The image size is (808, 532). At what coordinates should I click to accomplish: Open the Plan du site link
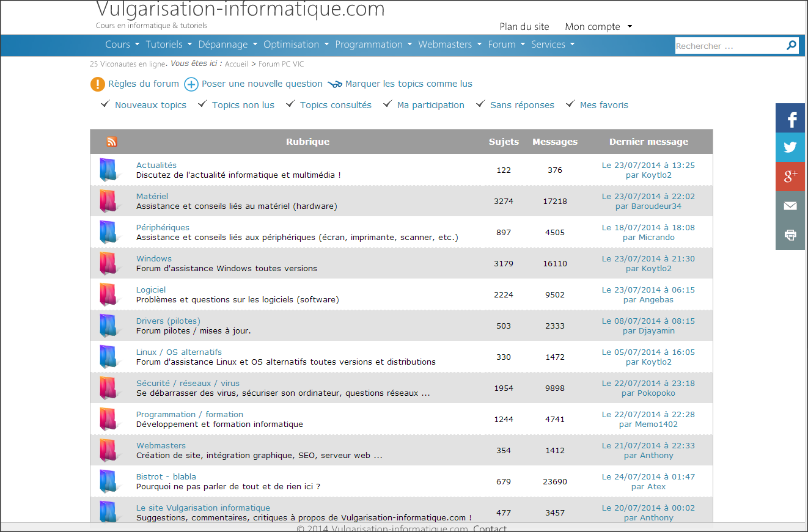tap(524, 27)
